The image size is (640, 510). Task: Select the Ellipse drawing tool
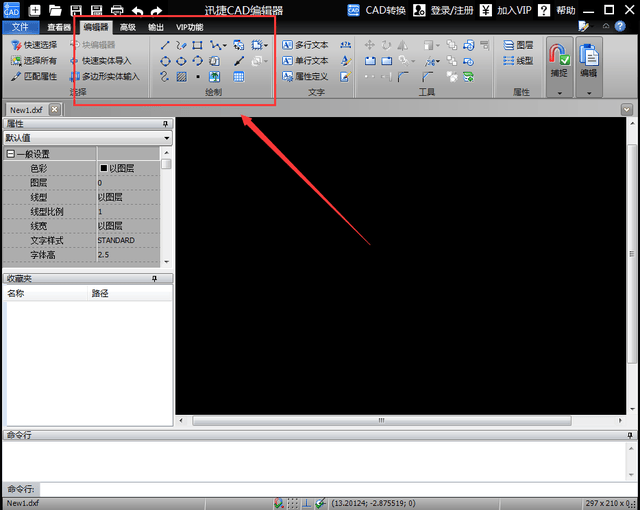(x=181, y=61)
